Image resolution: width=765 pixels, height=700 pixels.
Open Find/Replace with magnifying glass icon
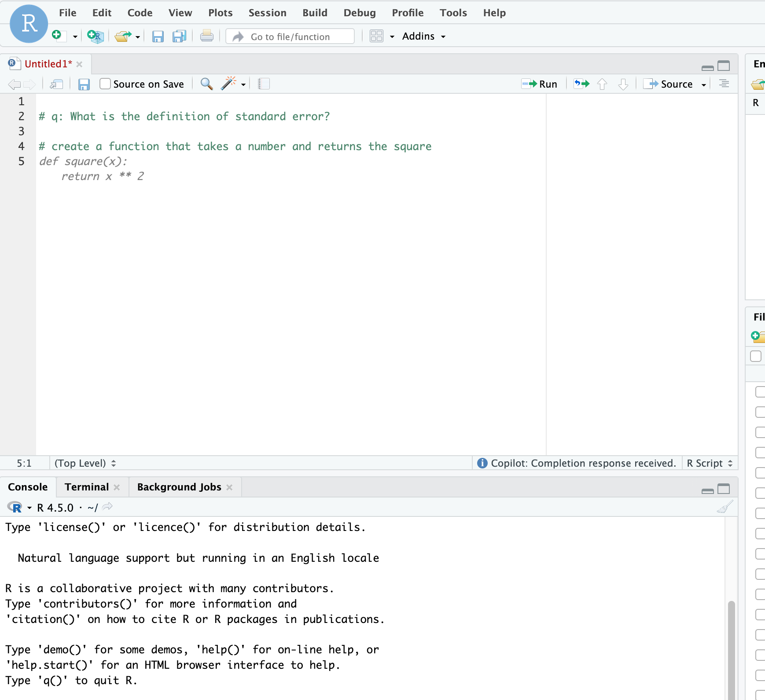click(206, 84)
